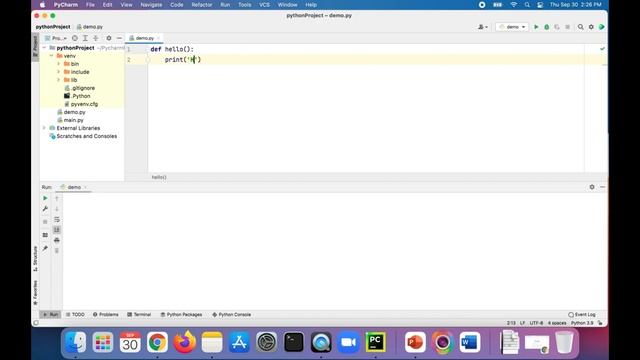Open Search Everywhere magnifier in PyCharm toolbar
The image size is (640, 360).
(580, 27)
